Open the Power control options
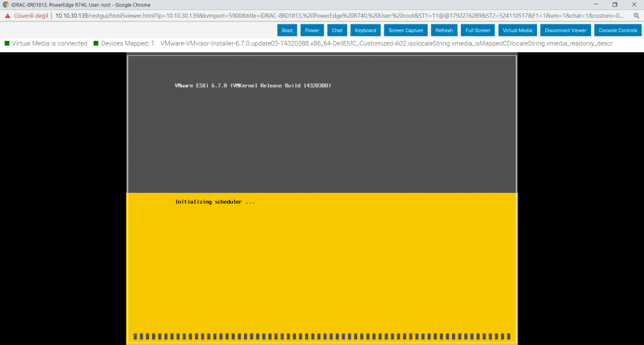 pyautogui.click(x=312, y=30)
